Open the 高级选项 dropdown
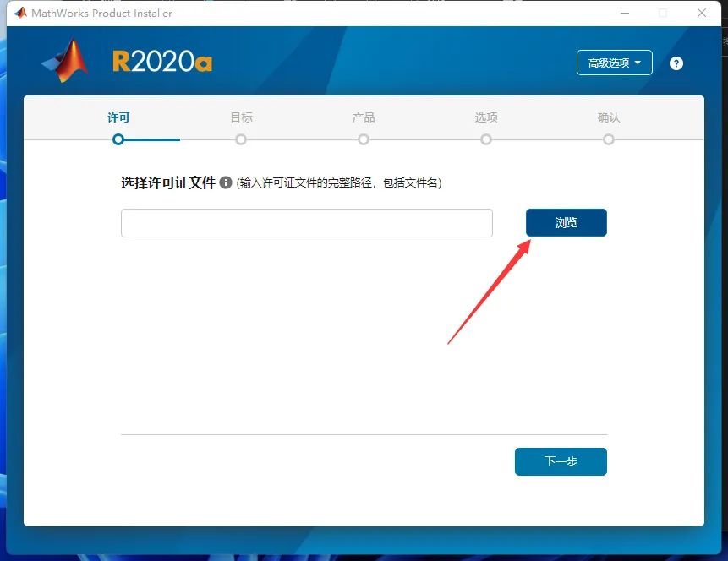 [x=614, y=63]
